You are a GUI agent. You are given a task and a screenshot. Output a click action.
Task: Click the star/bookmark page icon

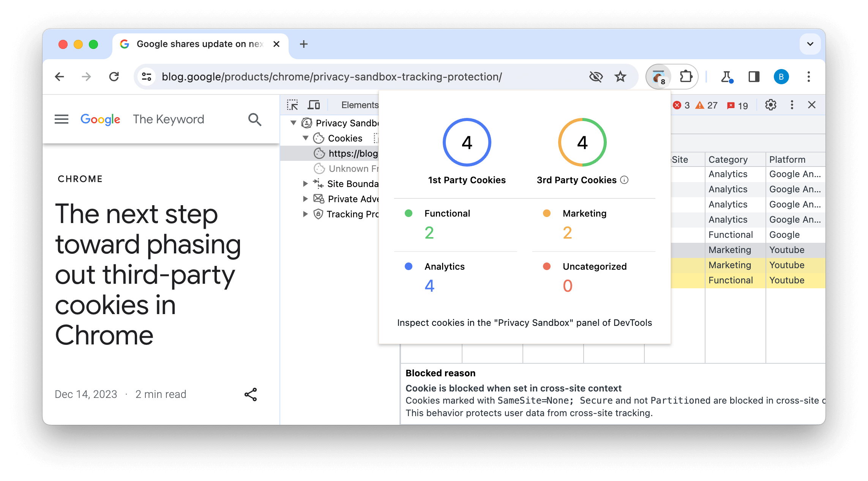(x=620, y=76)
